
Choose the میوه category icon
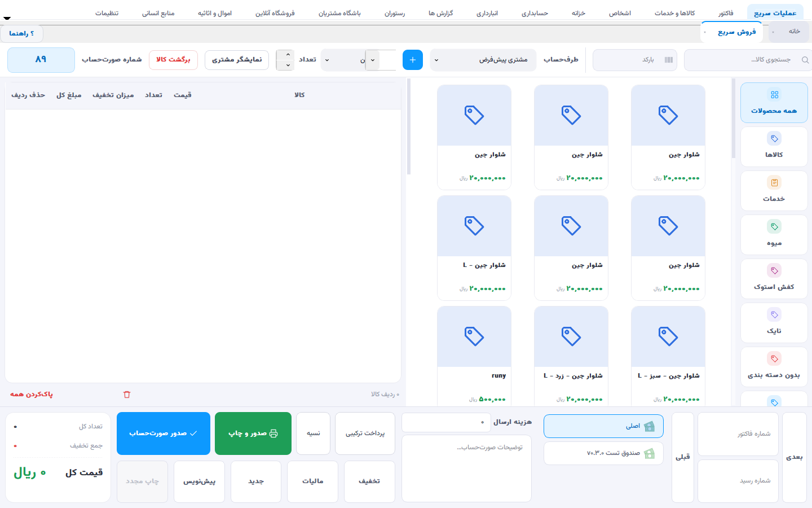[774, 227]
